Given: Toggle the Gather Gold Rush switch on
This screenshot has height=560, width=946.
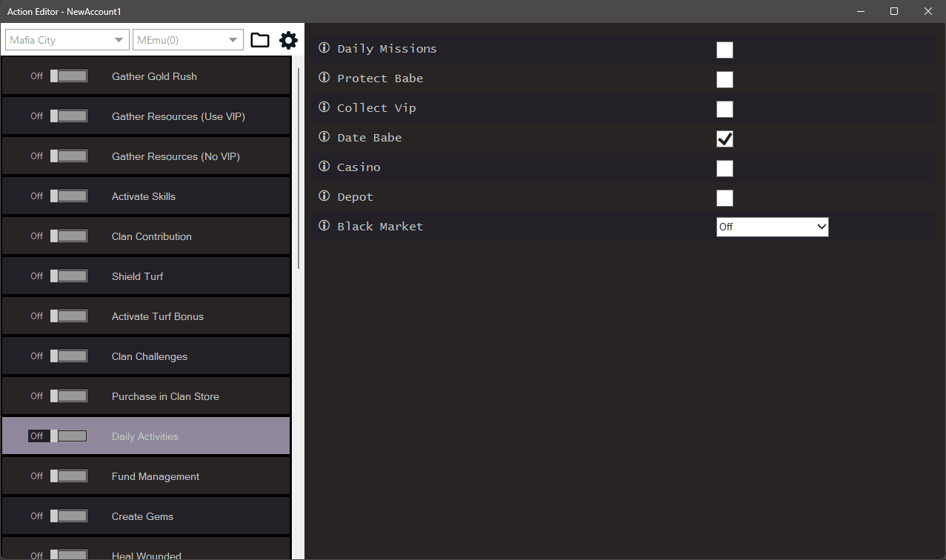Looking at the screenshot, I should click(x=69, y=76).
